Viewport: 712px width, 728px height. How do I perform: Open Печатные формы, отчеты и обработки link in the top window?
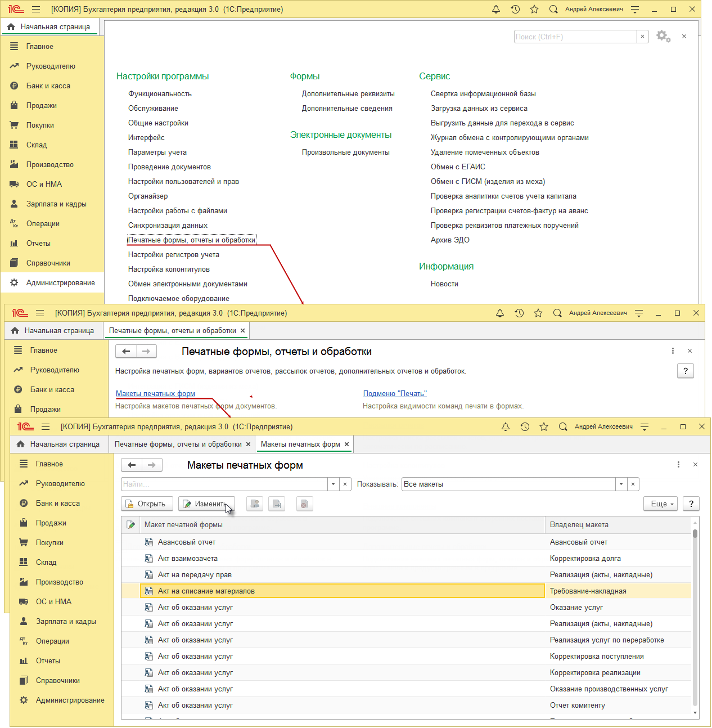pos(192,240)
